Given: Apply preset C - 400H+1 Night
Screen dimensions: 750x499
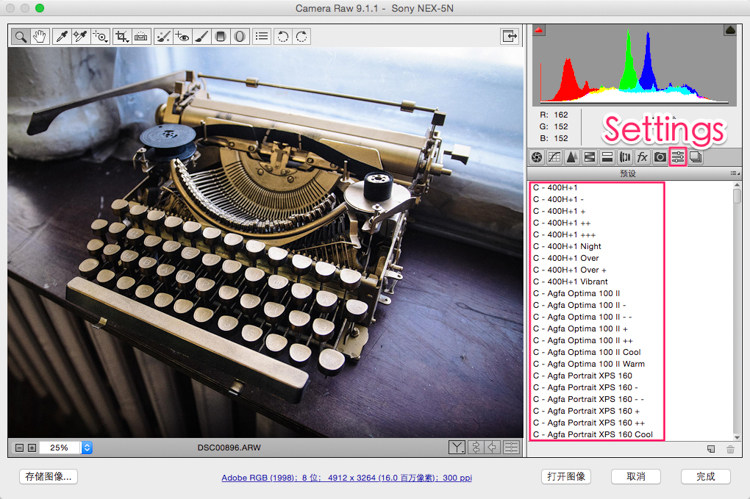Looking at the screenshot, I should click(567, 246).
